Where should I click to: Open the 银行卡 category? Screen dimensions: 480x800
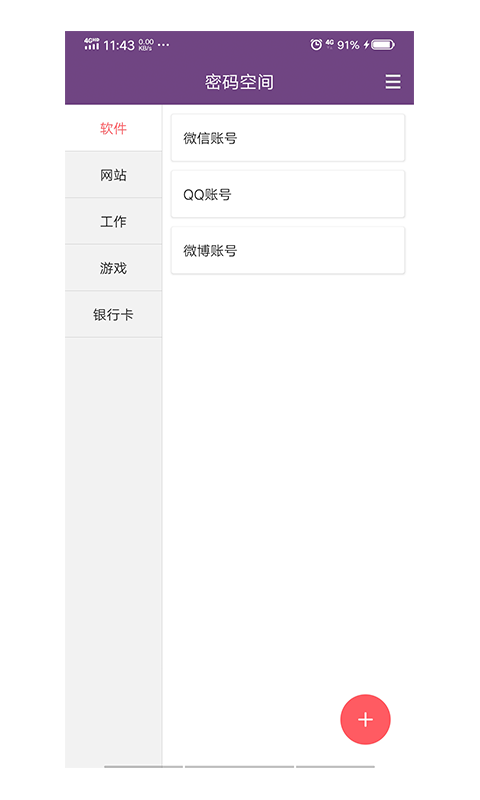tap(113, 314)
